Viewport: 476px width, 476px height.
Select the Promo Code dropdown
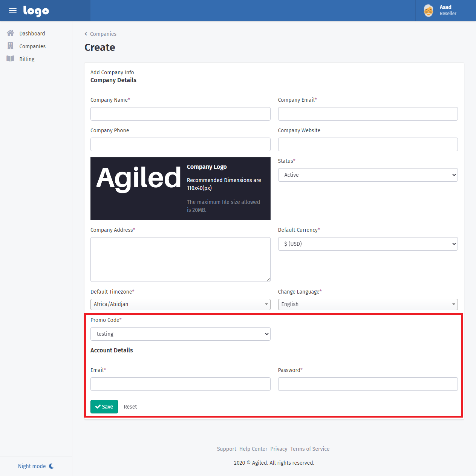pos(180,334)
